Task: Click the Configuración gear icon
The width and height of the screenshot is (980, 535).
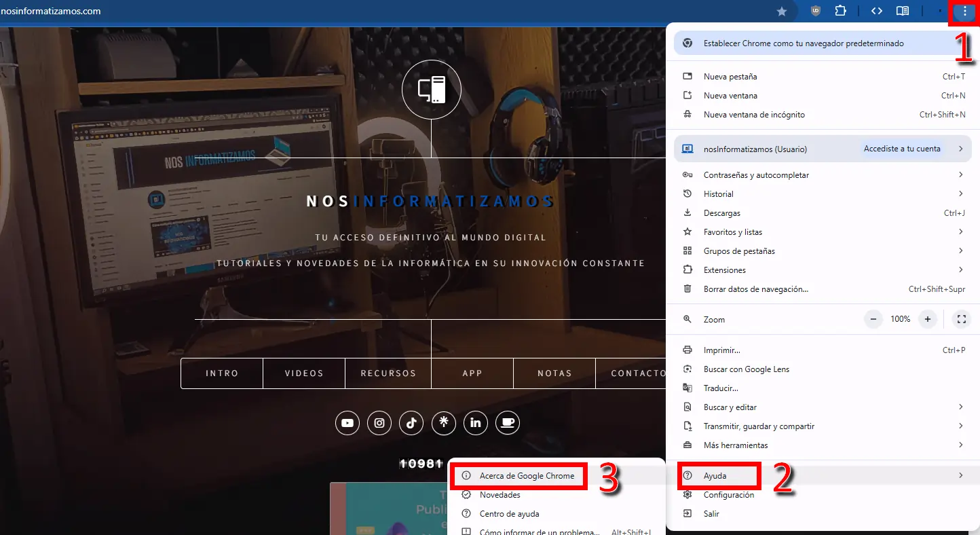Action: [x=687, y=495]
